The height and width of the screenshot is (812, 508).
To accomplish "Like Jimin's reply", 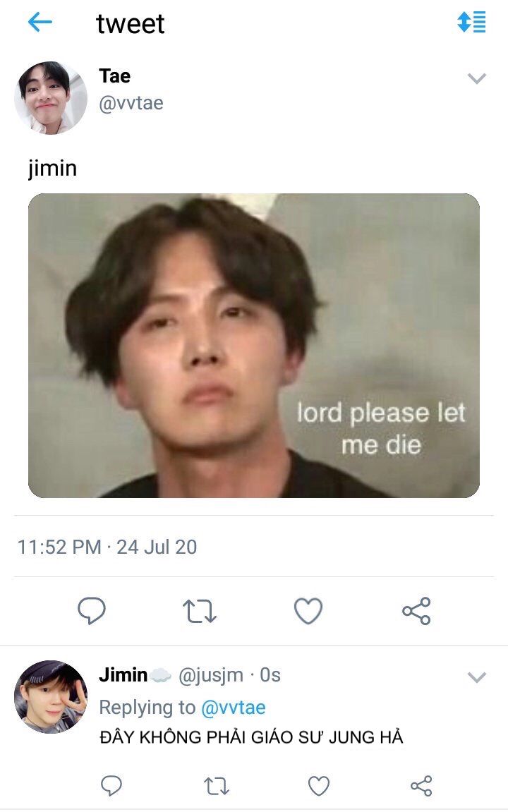I will [319, 785].
